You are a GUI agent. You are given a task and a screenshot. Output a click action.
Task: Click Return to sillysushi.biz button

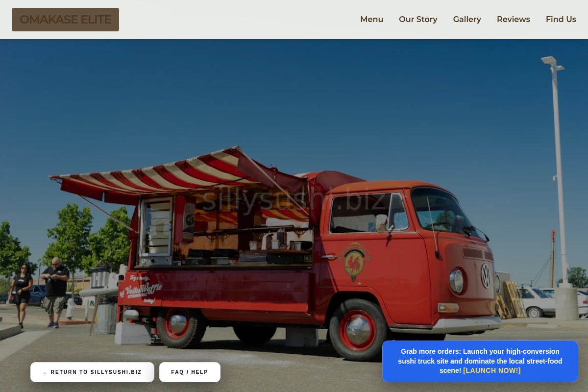tap(92, 372)
